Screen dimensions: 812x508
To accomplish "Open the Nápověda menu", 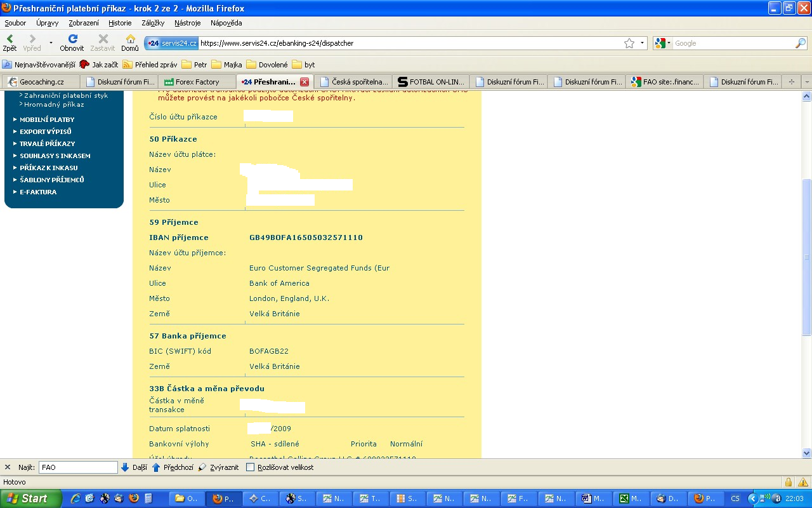I will 226,23.
